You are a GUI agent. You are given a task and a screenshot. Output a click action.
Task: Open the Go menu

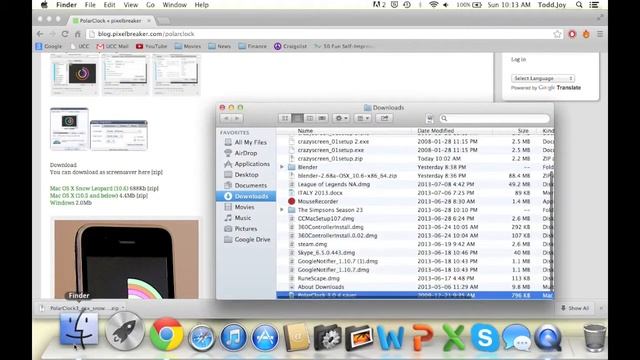pyautogui.click(x=150, y=5)
